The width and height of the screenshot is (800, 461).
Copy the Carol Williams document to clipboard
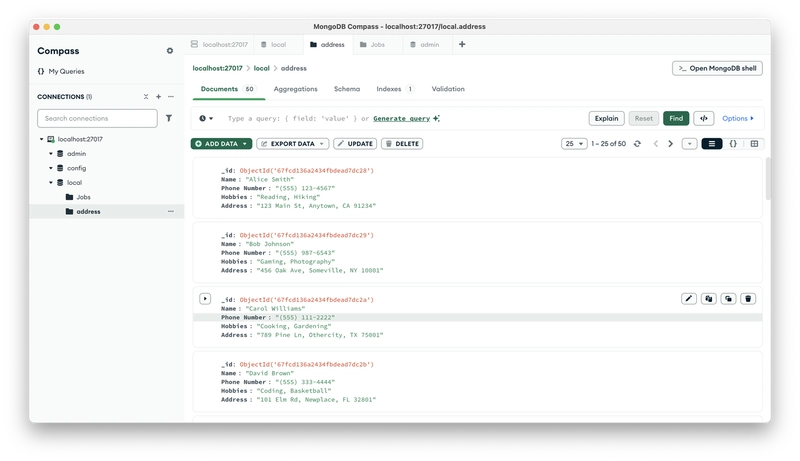pos(709,299)
